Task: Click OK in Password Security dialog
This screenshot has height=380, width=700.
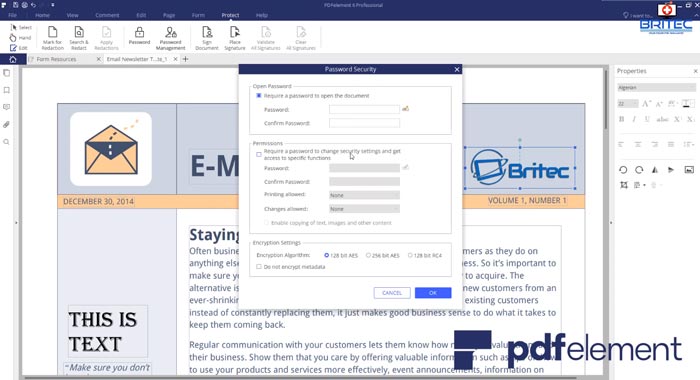Action: click(x=433, y=293)
